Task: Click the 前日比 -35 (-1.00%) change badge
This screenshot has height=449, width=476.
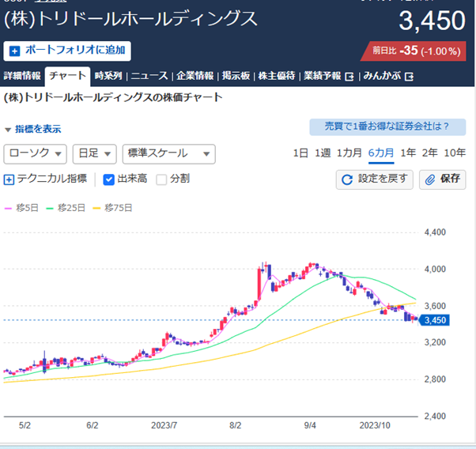Action: click(x=414, y=51)
